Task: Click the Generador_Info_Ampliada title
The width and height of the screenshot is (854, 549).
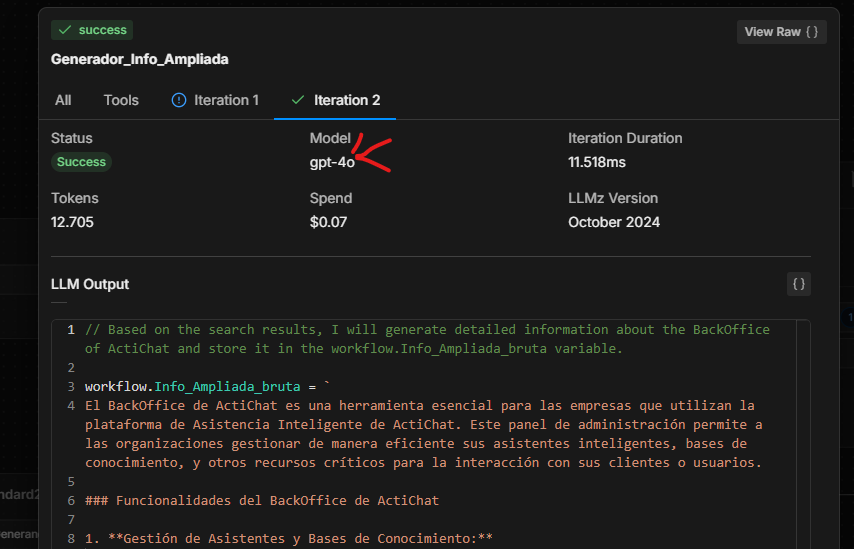Action: pos(139,59)
